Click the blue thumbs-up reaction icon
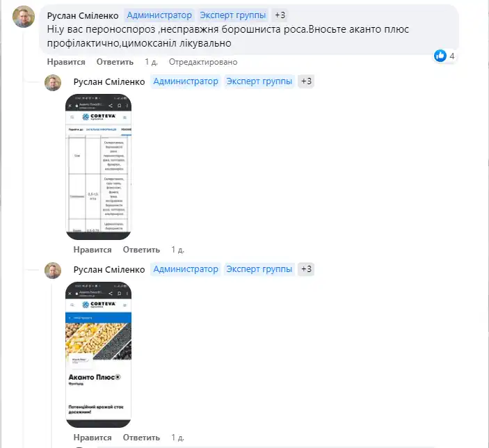489x448 pixels. click(x=440, y=56)
